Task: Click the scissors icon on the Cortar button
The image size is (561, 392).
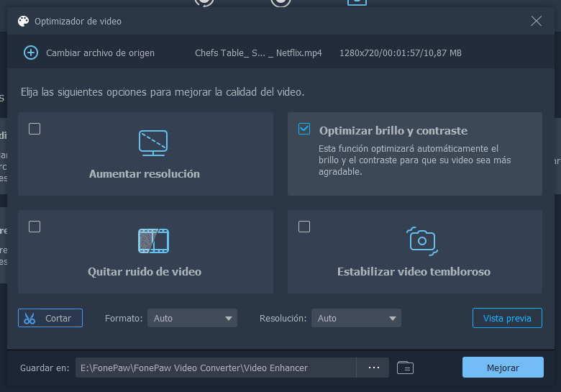Action: [x=29, y=319]
